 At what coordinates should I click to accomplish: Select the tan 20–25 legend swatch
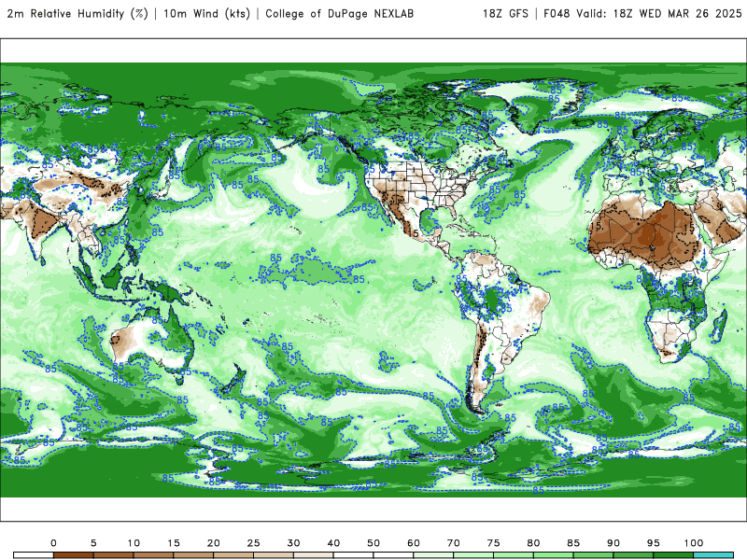click(x=233, y=555)
